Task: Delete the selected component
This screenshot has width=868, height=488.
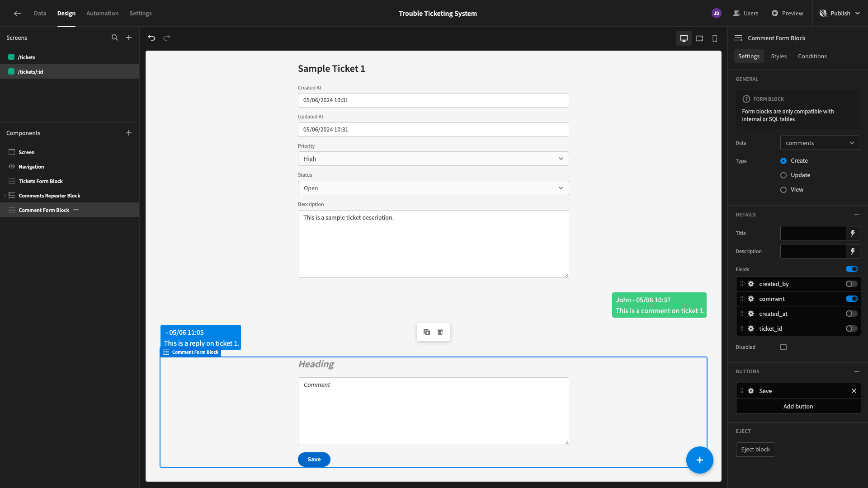Action: (x=440, y=332)
